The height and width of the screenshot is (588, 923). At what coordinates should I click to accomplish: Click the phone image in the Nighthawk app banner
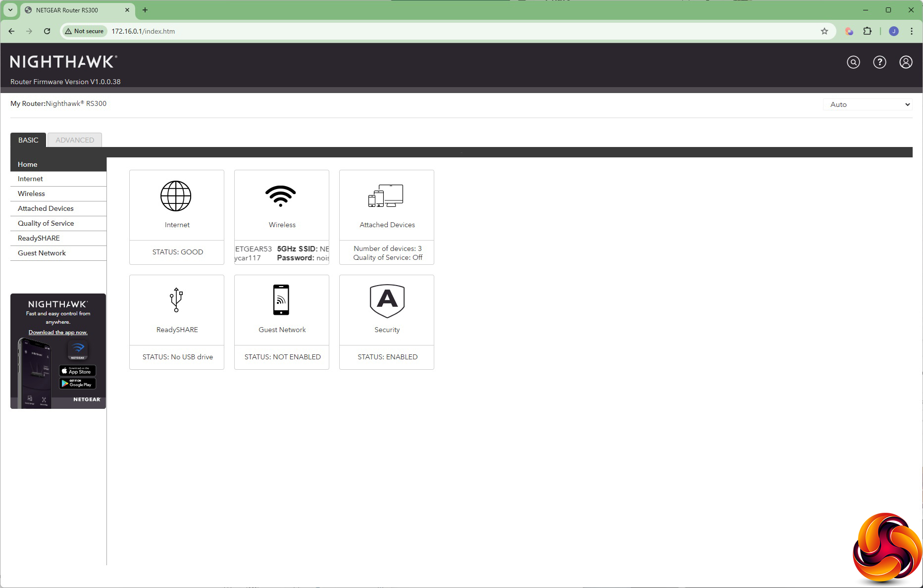34,373
